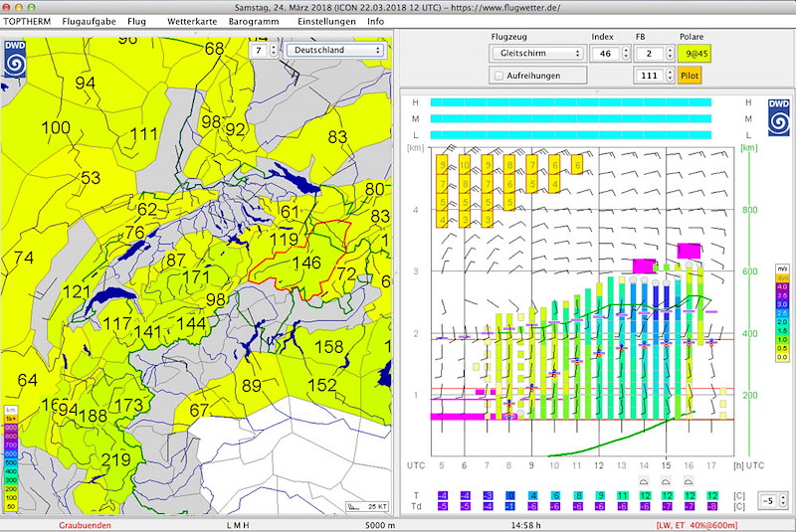Image resolution: width=796 pixels, height=532 pixels.
Task: Click the DWD logo in the chart panel
Action: coord(778,117)
